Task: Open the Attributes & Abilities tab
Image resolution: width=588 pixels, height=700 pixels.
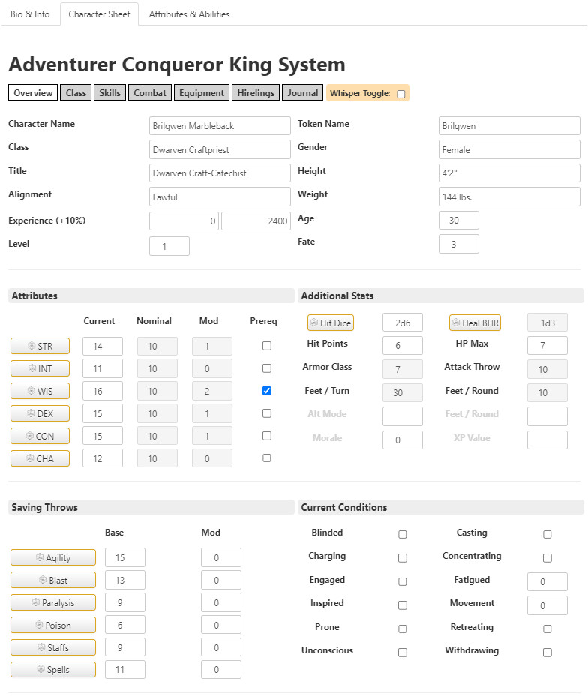Action: [x=189, y=14]
